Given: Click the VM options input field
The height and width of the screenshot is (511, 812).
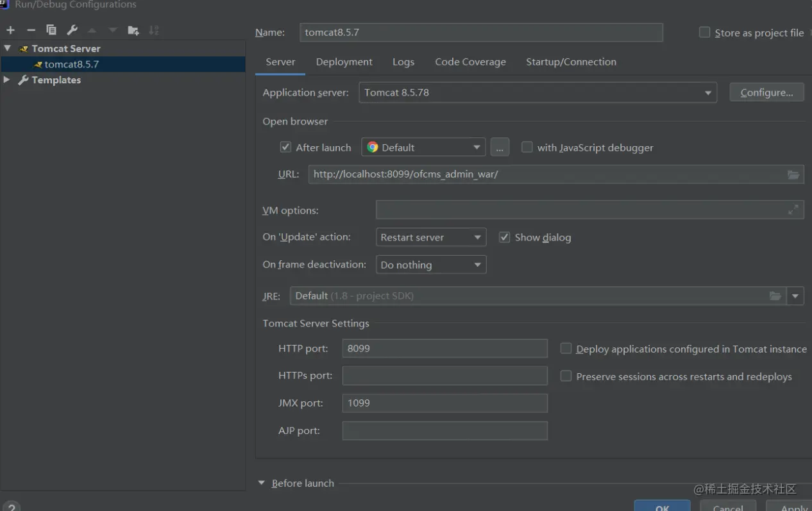Looking at the screenshot, I should click(x=589, y=210).
